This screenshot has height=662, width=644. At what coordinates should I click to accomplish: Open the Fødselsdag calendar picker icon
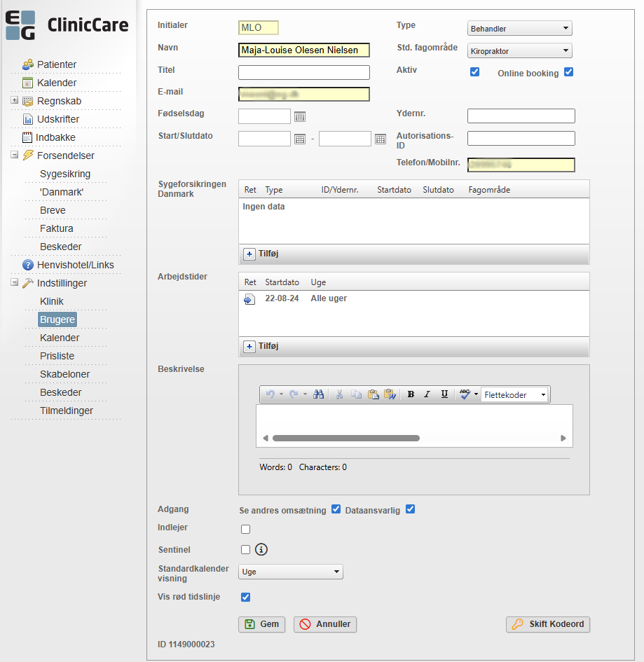pos(300,117)
